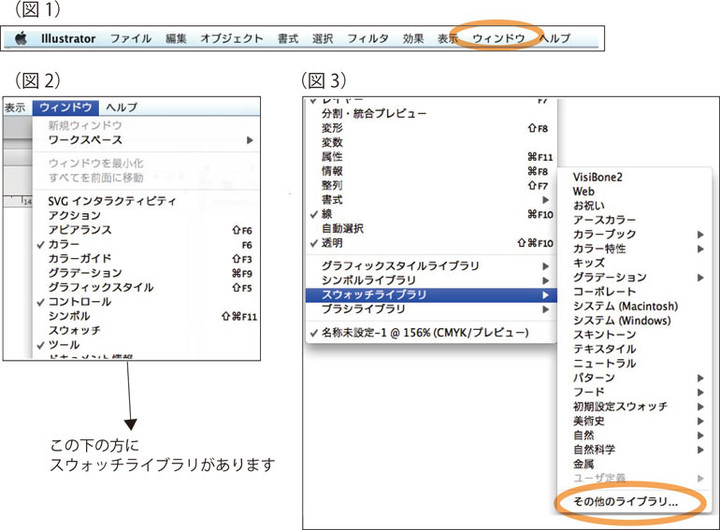Choose the スキントーン swatch library
720x530 pixels.
pyautogui.click(x=634, y=335)
